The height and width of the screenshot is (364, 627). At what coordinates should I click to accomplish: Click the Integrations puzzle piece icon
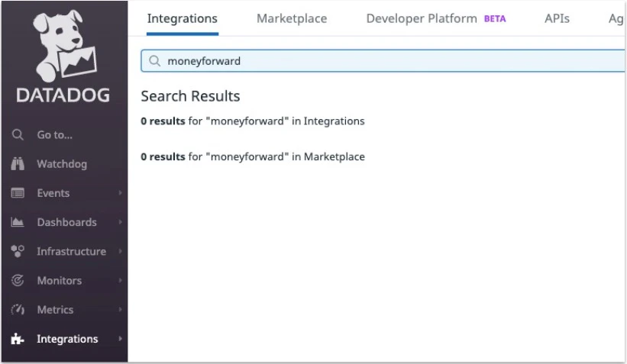click(18, 339)
